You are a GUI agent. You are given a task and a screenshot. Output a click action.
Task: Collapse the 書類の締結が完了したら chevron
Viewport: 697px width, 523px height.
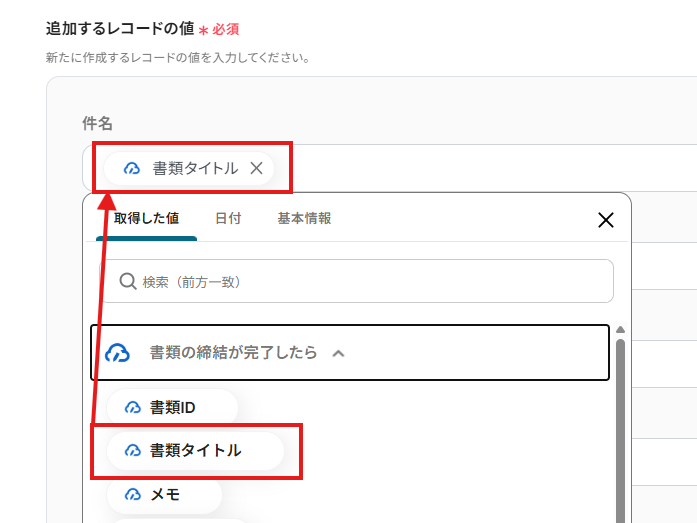coord(338,354)
